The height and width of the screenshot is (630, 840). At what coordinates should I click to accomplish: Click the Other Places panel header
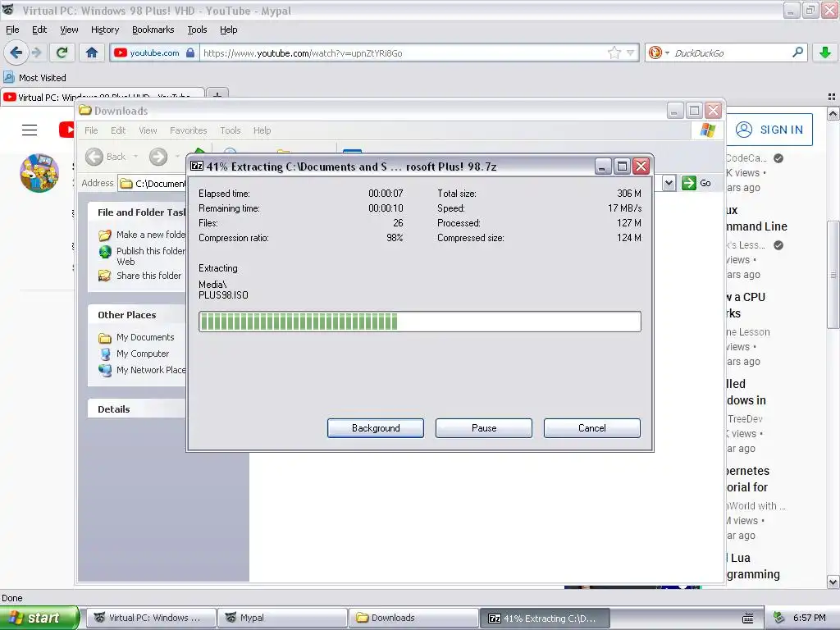pyautogui.click(x=137, y=315)
